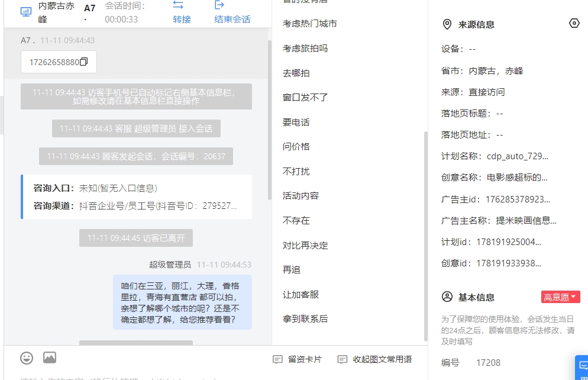The image size is (588, 380).
Task: Open the hexagon settings icon in 来源信息
Action: coord(574,23)
